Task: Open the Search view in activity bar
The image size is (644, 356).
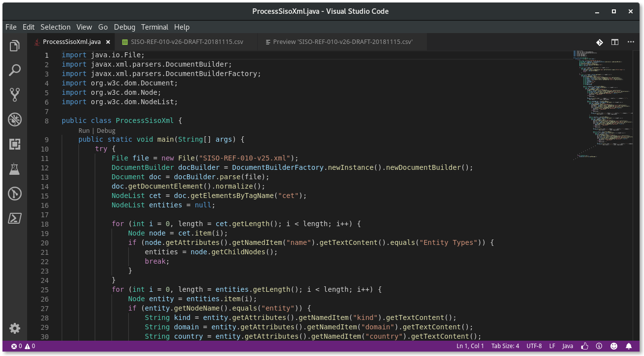Action: (15, 70)
